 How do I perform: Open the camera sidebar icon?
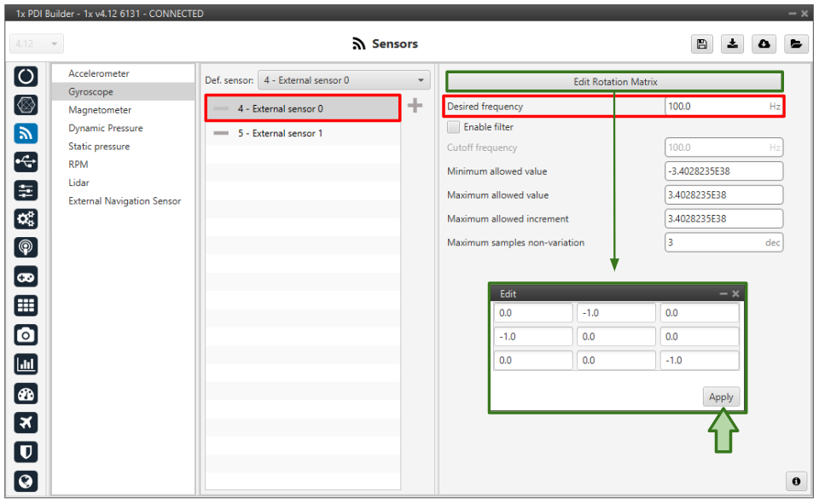pyautogui.click(x=26, y=335)
